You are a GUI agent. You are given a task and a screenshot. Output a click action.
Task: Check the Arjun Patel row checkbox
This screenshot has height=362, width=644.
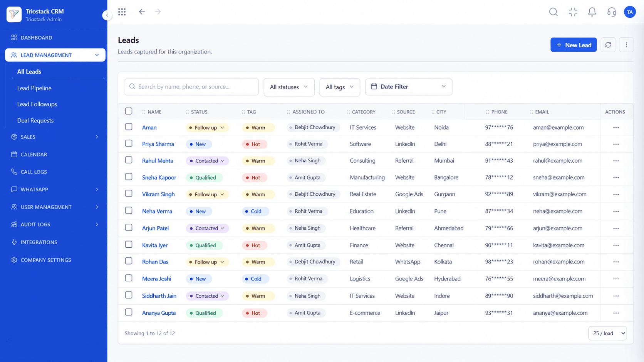129,227
